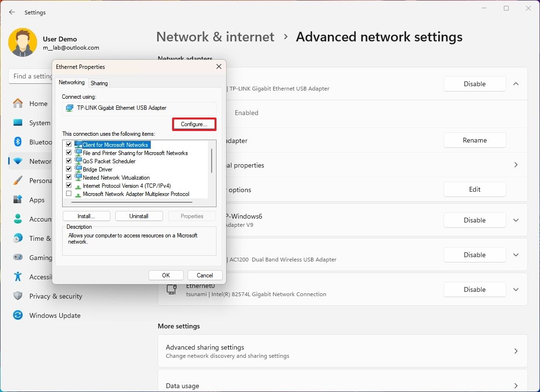Click the Install button
This screenshot has height=392, width=540.
coord(86,216)
